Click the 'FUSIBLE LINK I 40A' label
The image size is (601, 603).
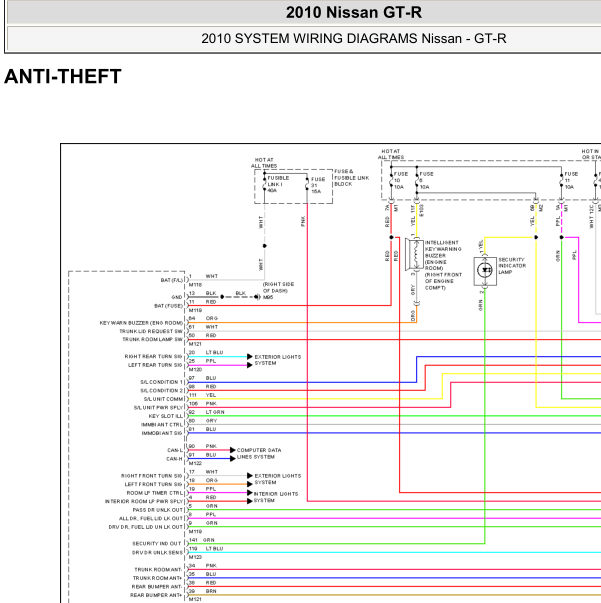click(x=278, y=184)
